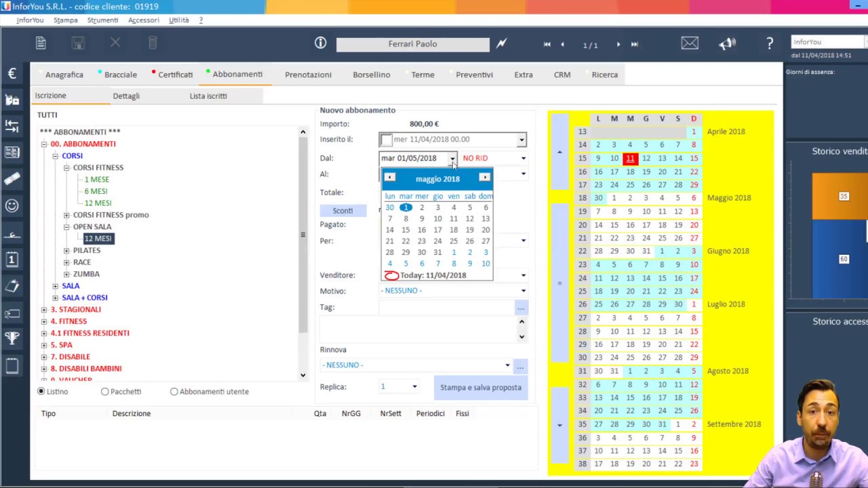Go to next record arrow

tap(618, 44)
